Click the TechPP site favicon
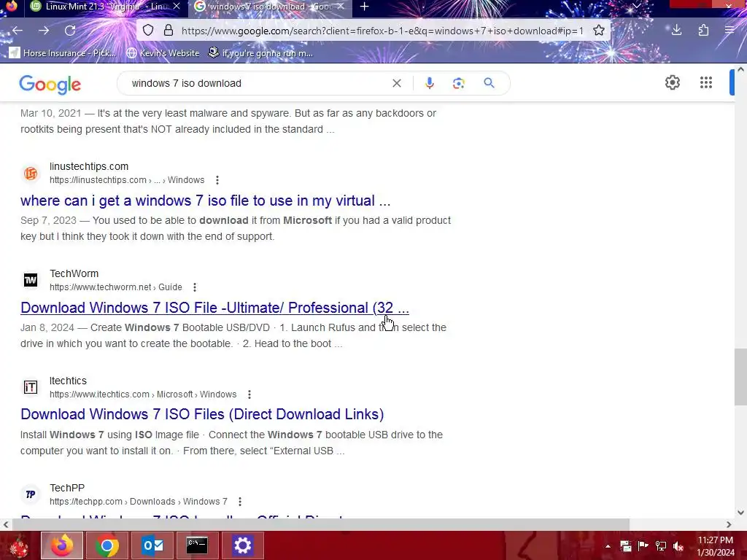This screenshot has width=747, height=560. coord(31,494)
